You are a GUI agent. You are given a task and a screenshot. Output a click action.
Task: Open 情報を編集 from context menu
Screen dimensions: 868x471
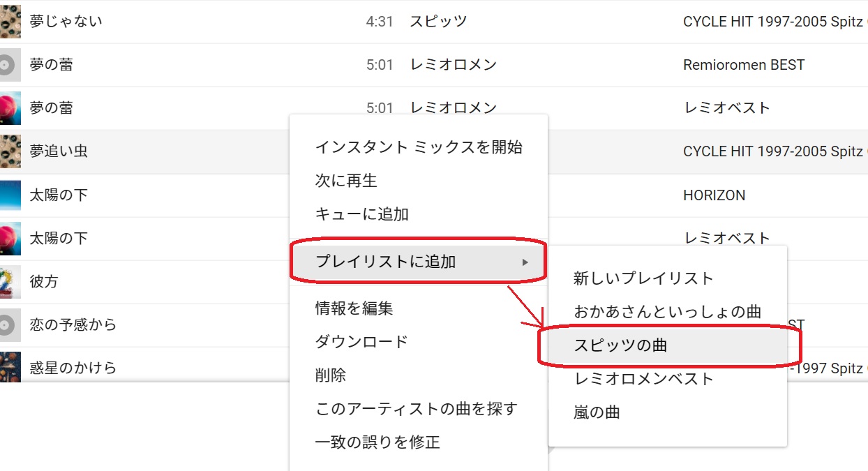pyautogui.click(x=354, y=308)
